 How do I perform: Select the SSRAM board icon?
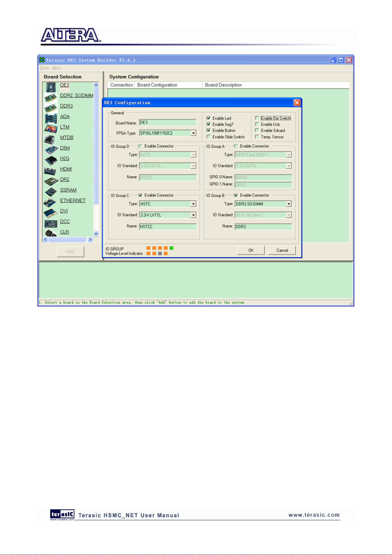[51, 192]
